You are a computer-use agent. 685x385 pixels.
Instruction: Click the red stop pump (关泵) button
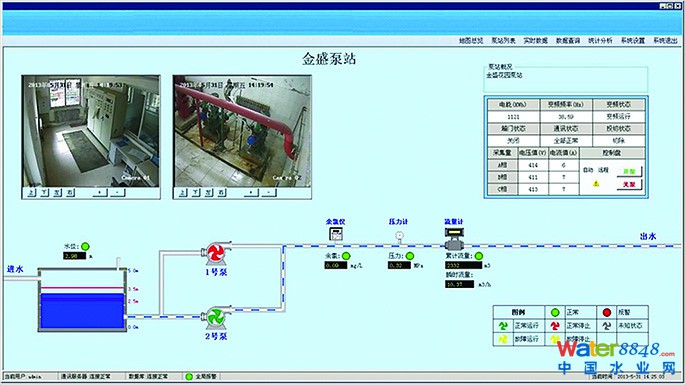pos(629,184)
